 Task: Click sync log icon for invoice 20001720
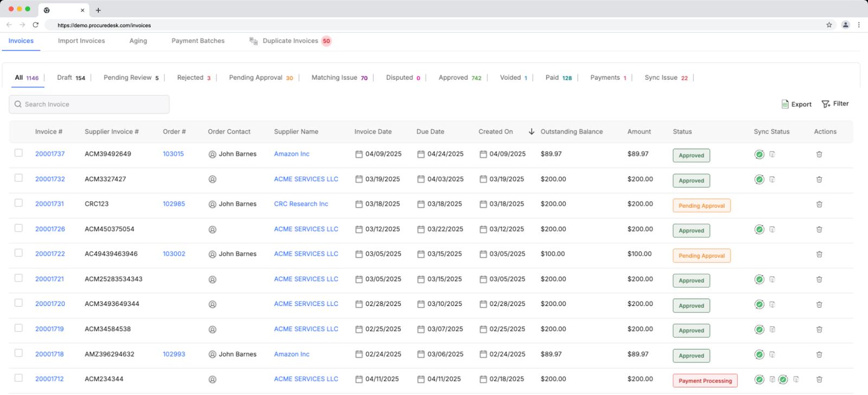(772, 304)
